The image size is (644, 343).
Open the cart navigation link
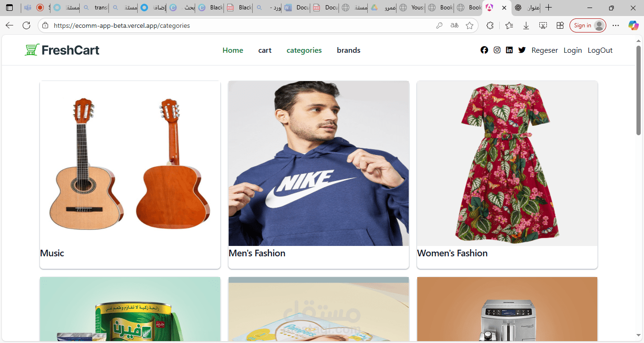point(265,50)
